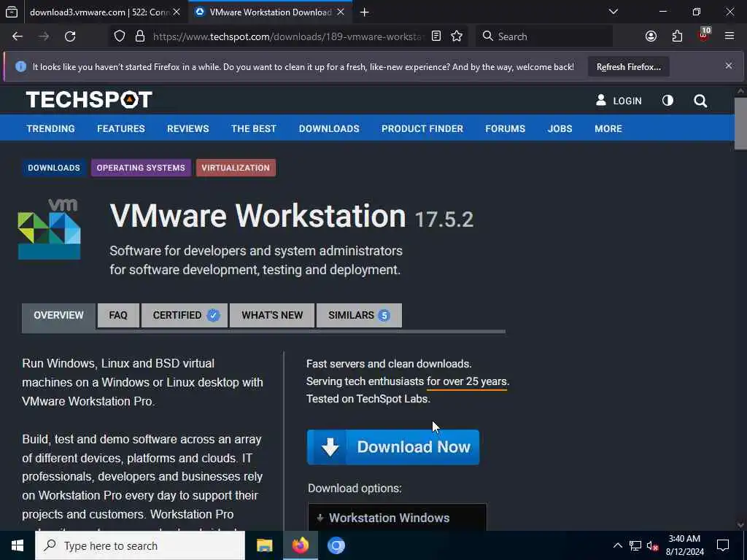The height and width of the screenshot is (560, 747).
Task: Open the REVIEWS nav item
Action: point(187,128)
